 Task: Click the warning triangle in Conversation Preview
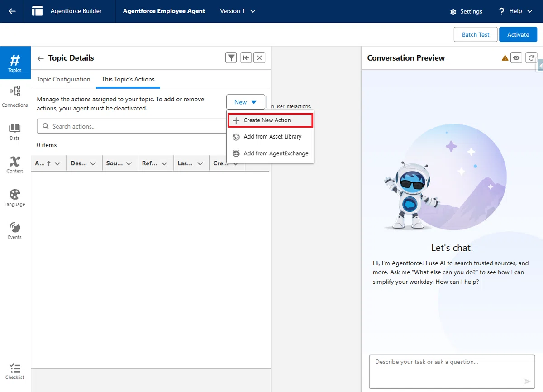point(505,58)
